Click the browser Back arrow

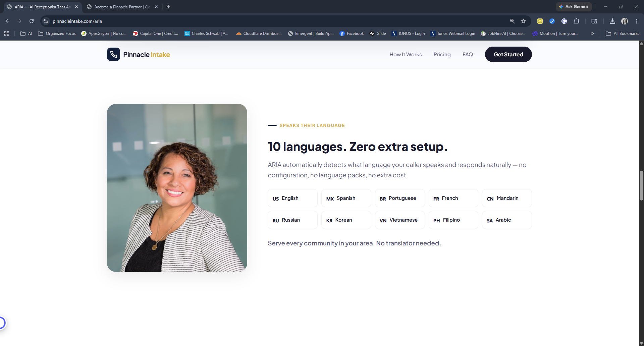pos(7,21)
